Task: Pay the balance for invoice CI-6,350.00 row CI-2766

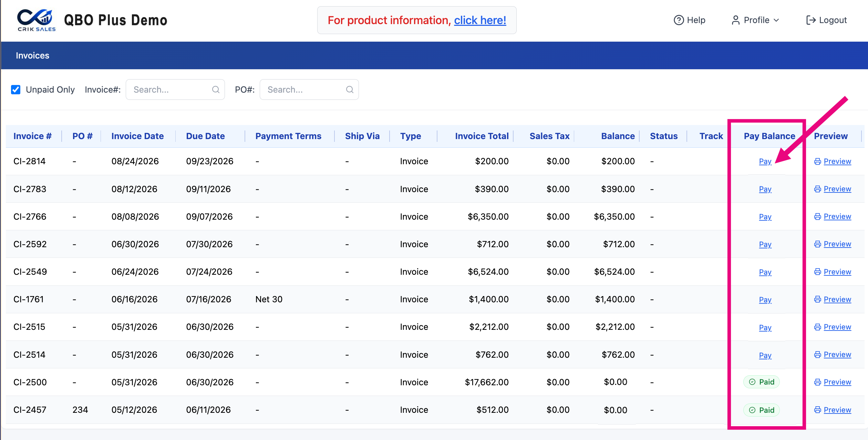Action: tap(765, 217)
